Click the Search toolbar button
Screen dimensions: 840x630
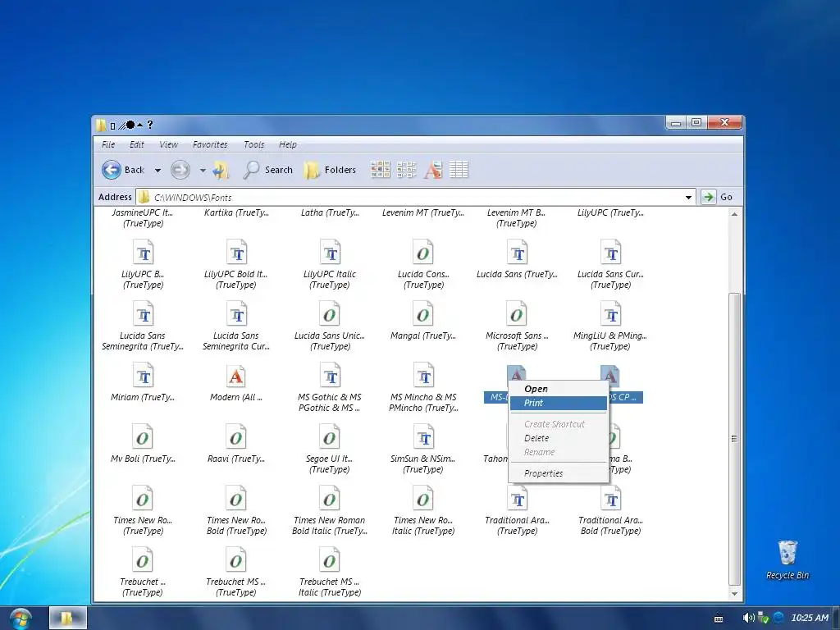point(268,170)
